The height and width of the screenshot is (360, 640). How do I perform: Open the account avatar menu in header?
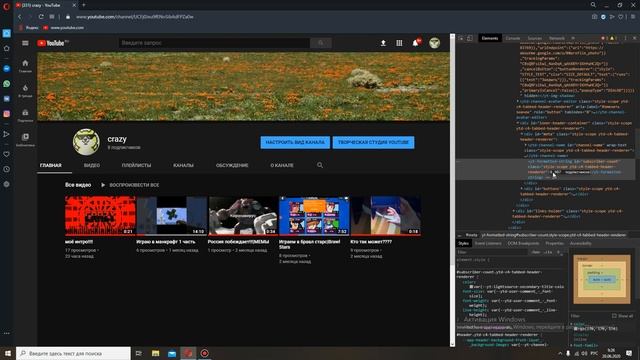tap(434, 43)
